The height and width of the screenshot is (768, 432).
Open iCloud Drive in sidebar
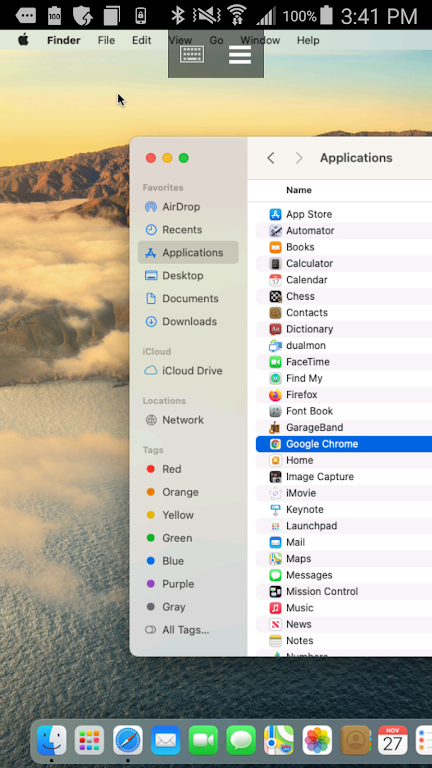[188, 371]
